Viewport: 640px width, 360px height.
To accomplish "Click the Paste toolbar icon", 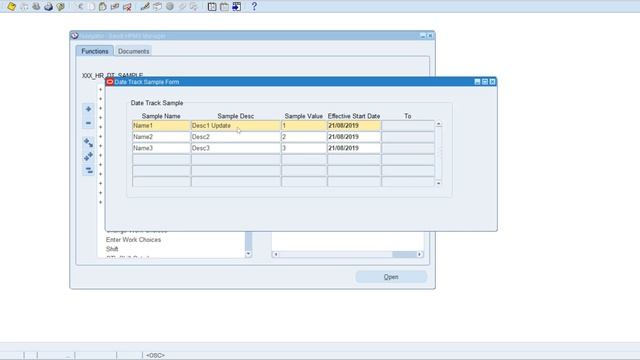I will click(102, 7).
